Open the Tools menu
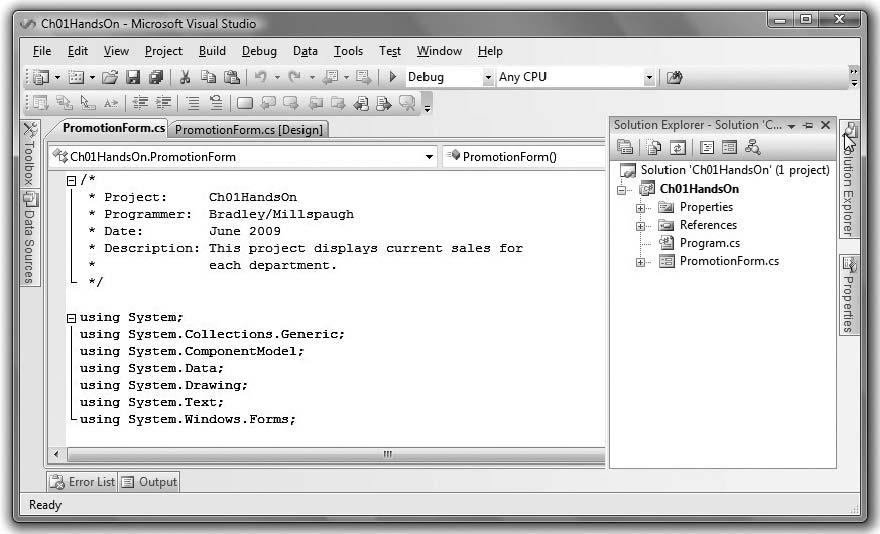 coord(349,51)
